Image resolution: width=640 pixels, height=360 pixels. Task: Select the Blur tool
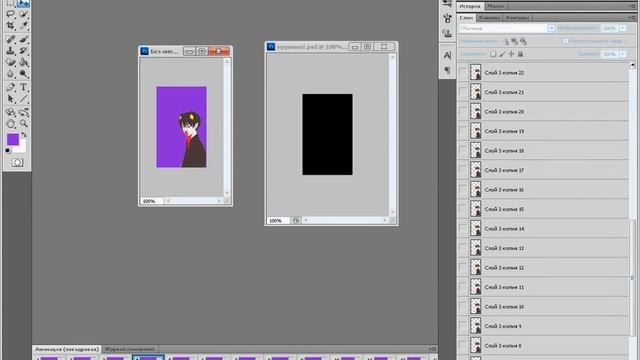11,74
